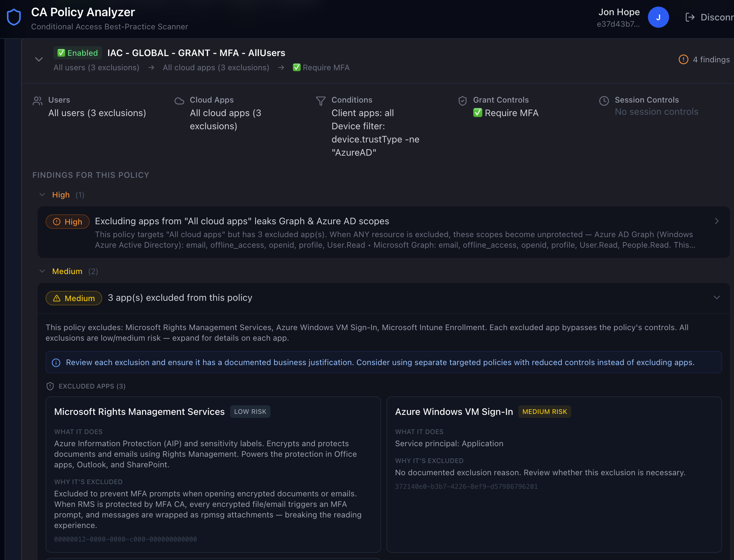Click the Conditions funnel icon
734x560 pixels.
click(x=321, y=101)
